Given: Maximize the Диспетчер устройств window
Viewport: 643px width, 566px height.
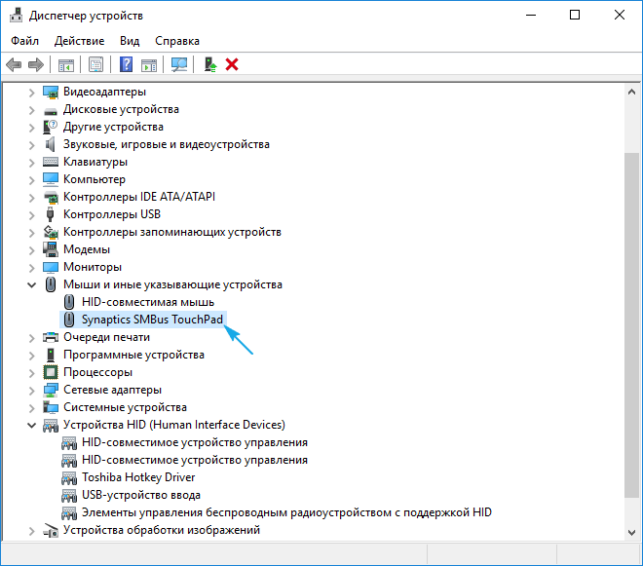Looking at the screenshot, I should click(575, 15).
